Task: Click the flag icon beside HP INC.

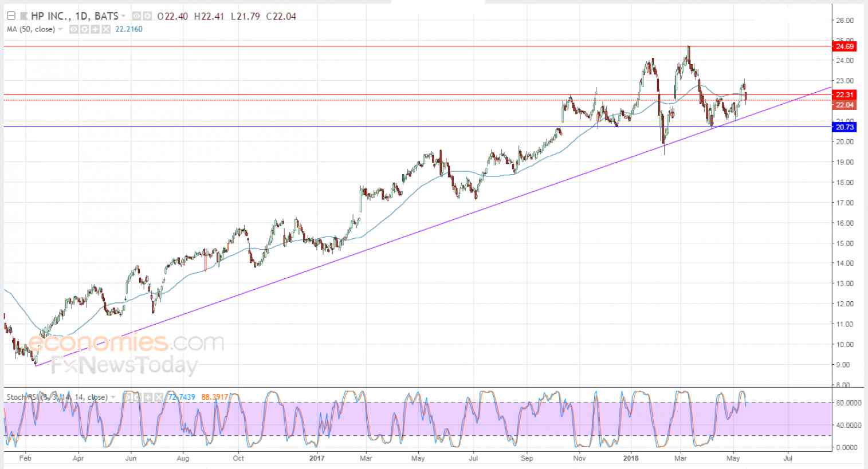Action: (23, 16)
